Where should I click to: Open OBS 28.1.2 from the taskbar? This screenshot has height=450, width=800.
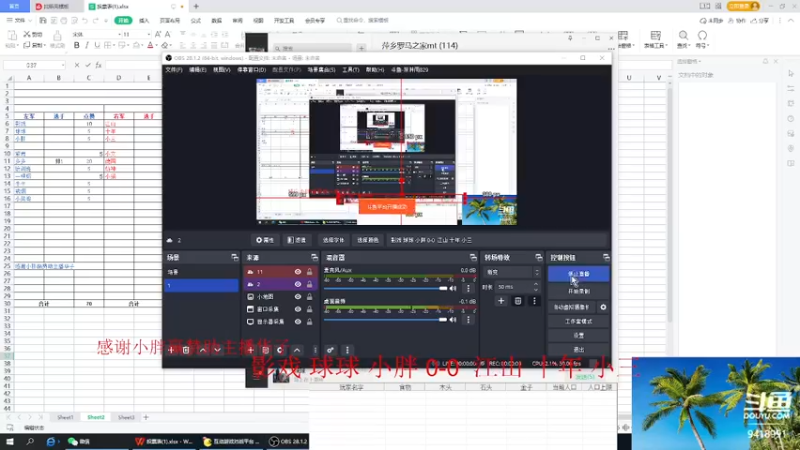[289, 442]
